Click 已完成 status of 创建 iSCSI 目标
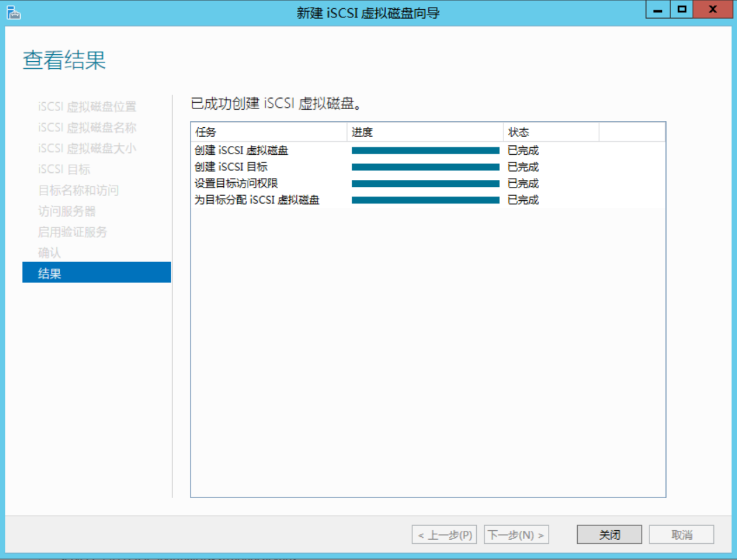The image size is (737, 560). pyautogui.click(x=523, y=167)
